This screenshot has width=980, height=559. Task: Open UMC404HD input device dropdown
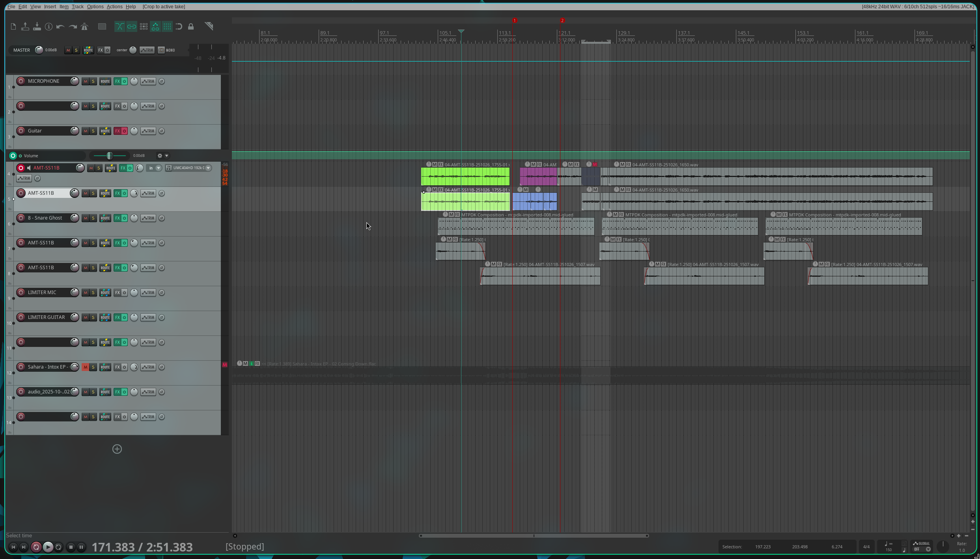tap(208, 168)
